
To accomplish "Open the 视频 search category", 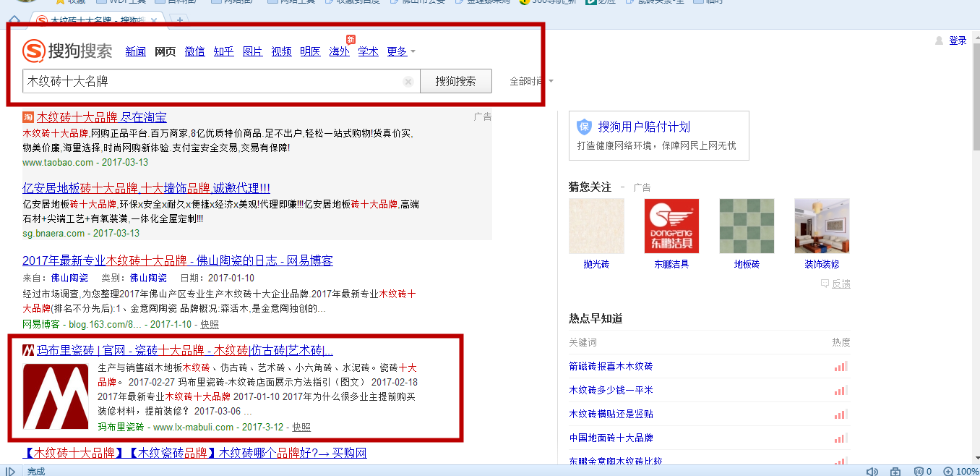I will (282, 51).
